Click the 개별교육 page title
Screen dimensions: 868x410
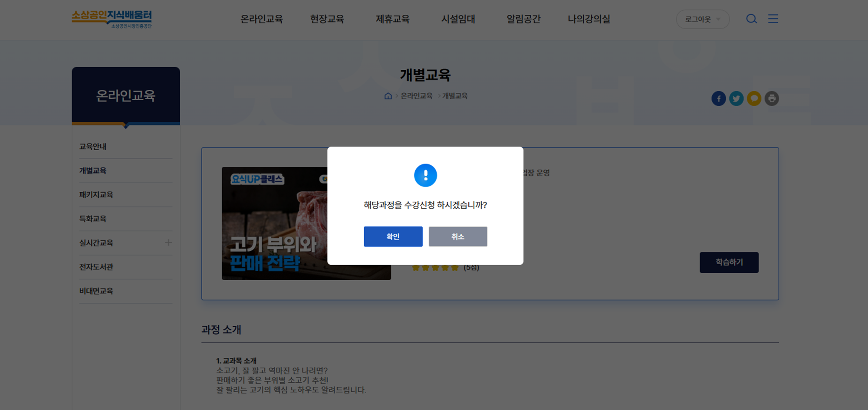(425, 75)
